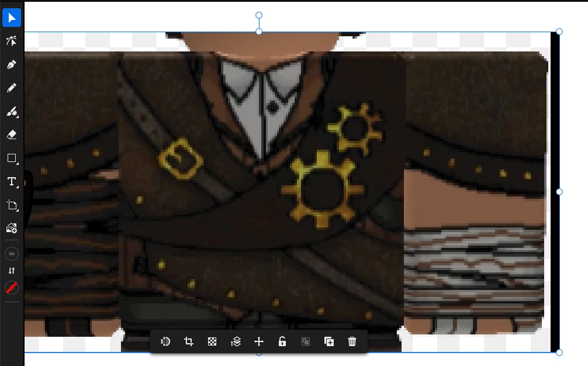The image size is (588, 366).
Task: Toggle the layer lock padlock
Action: [282, 341]
